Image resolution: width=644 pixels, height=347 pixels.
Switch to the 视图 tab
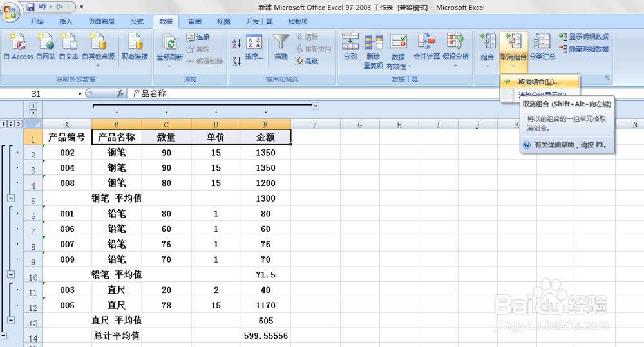tap(223, 22)
